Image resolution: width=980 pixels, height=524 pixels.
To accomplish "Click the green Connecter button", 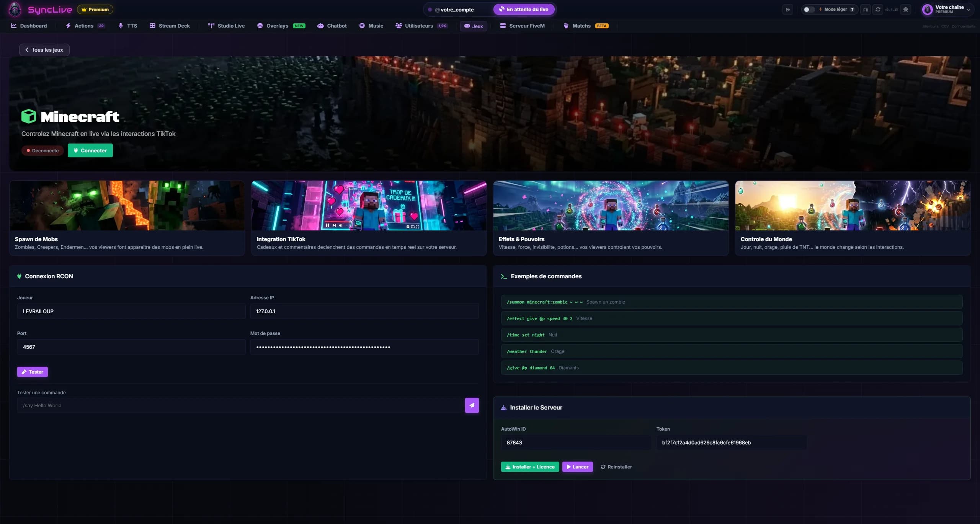I will [90, 150].
